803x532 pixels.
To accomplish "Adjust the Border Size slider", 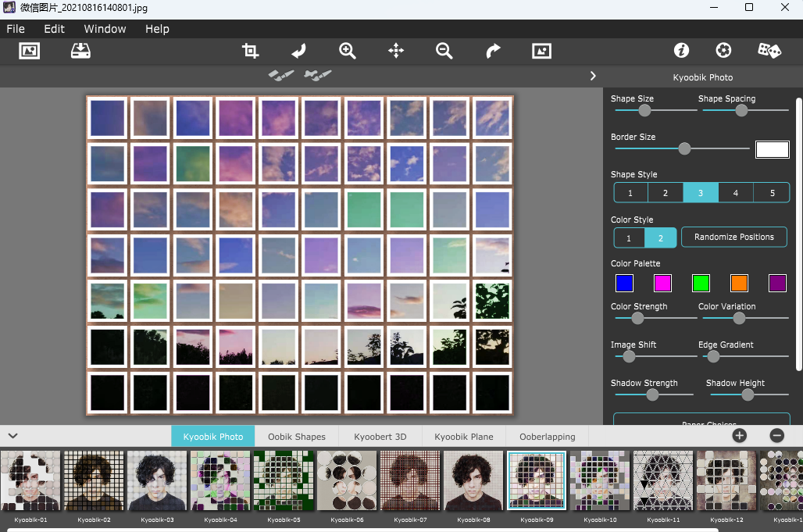I will tap(684, 148).
